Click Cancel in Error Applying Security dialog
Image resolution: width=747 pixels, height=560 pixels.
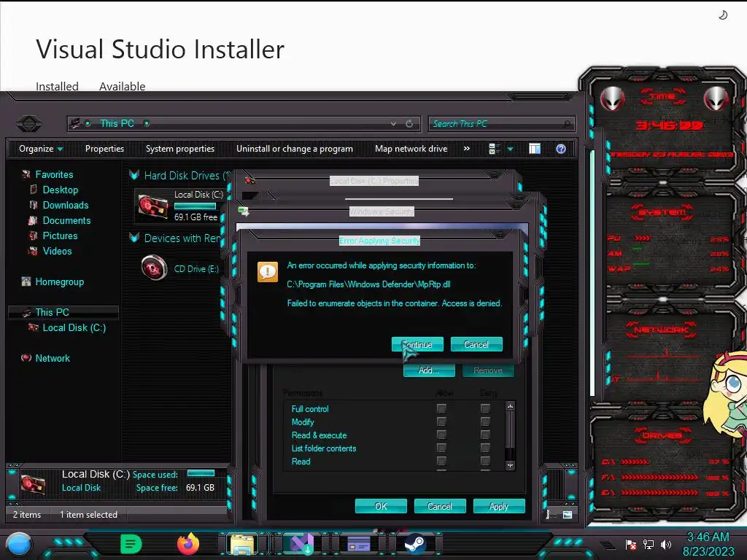(x=476, y=344)
